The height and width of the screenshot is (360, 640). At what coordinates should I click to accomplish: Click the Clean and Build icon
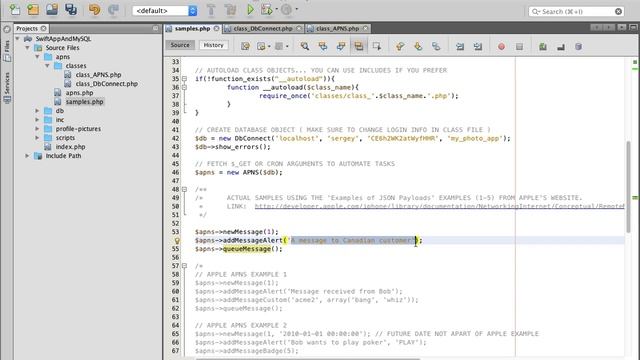[231, 9]
